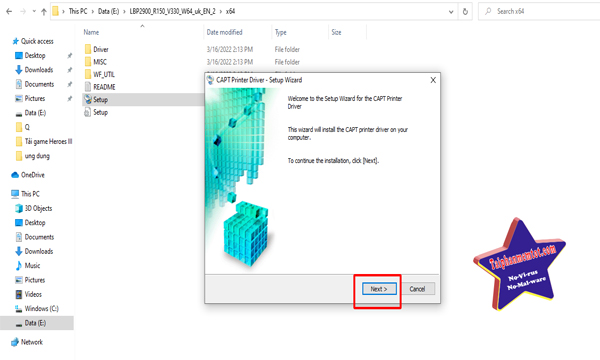Close the Setup Wizard dialog
This screenshot has width=600, height=360.
(433, 80)
